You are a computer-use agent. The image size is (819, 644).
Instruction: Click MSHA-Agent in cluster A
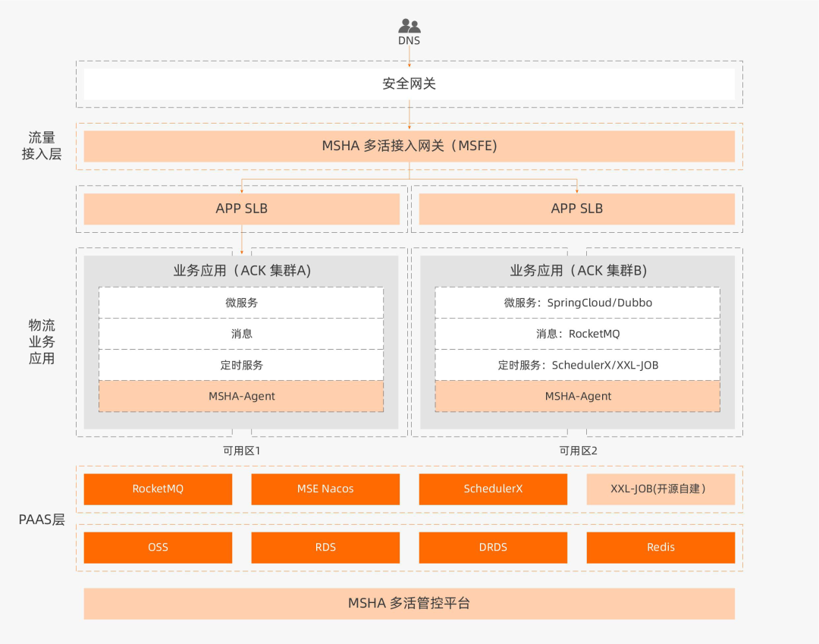241,396
